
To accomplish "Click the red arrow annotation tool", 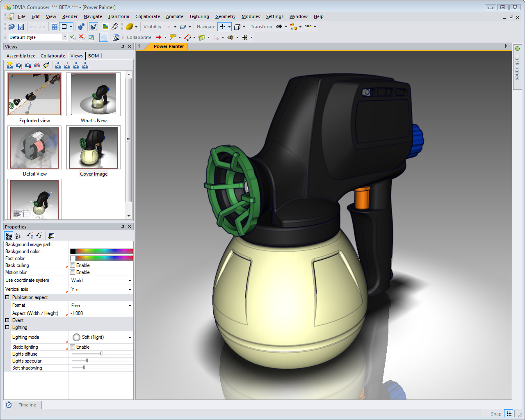I will pos(159,37).
